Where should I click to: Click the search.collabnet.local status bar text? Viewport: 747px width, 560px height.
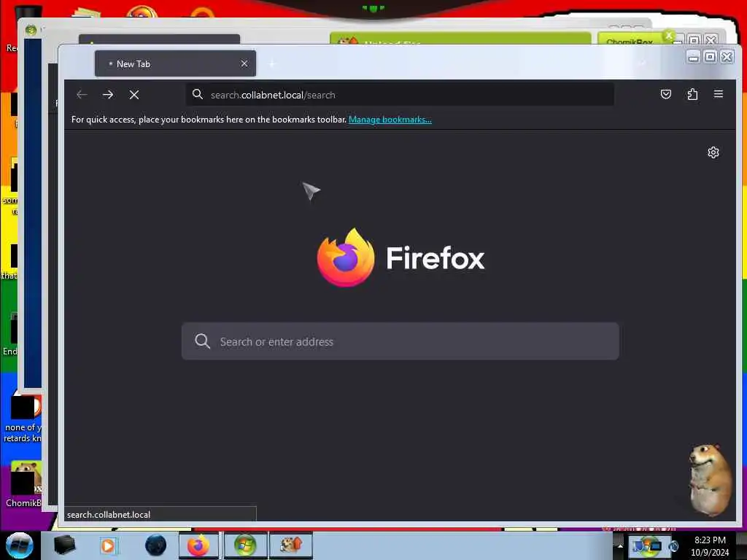coord(109,515)
